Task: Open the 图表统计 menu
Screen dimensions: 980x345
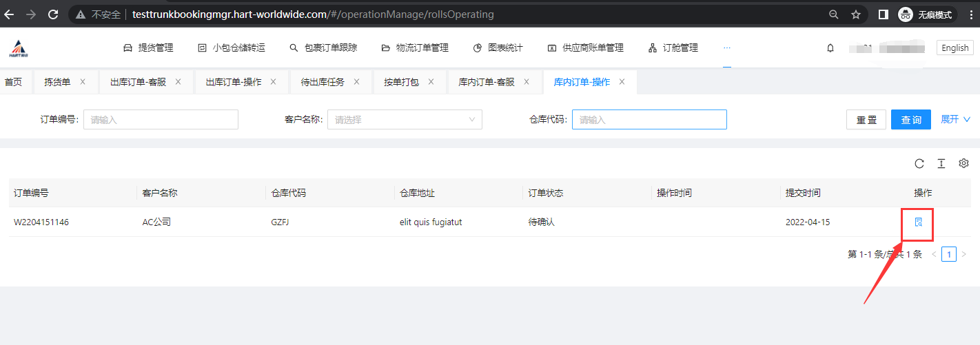Action: pos(498,48)
